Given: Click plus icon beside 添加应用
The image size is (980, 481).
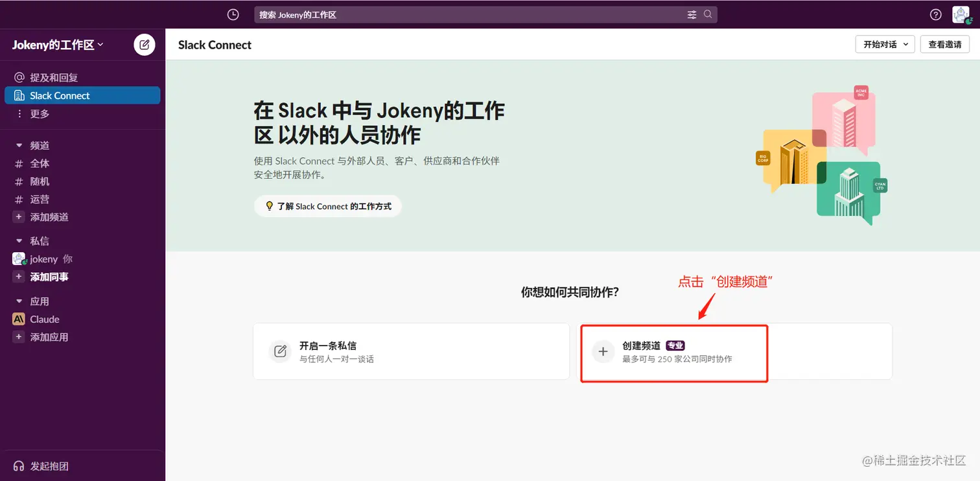Looking at the screenshot, I should coord(19,337).
